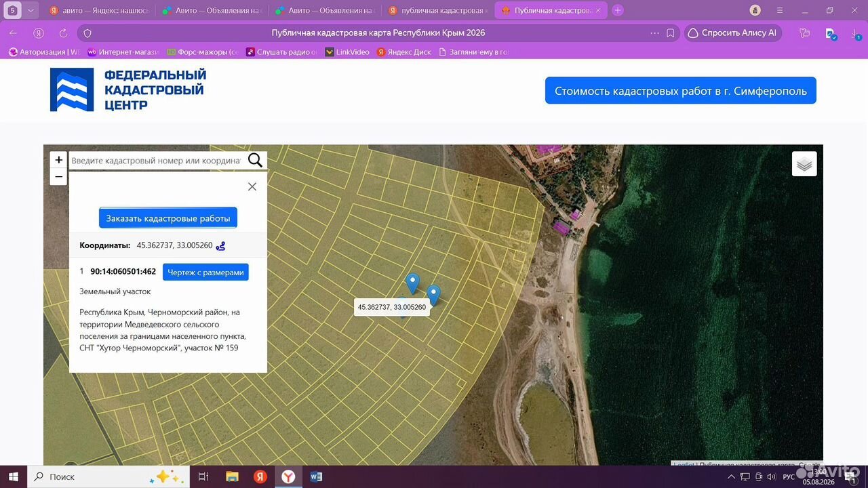The width and height of the screenshot is (868, 488).
Task: Open Windows Start menu
Action: click(14, 476)
